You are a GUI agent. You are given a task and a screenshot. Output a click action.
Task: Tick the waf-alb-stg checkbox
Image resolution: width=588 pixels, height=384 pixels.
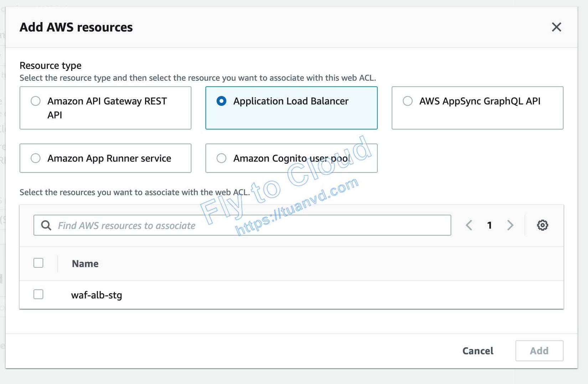(38, 295)
